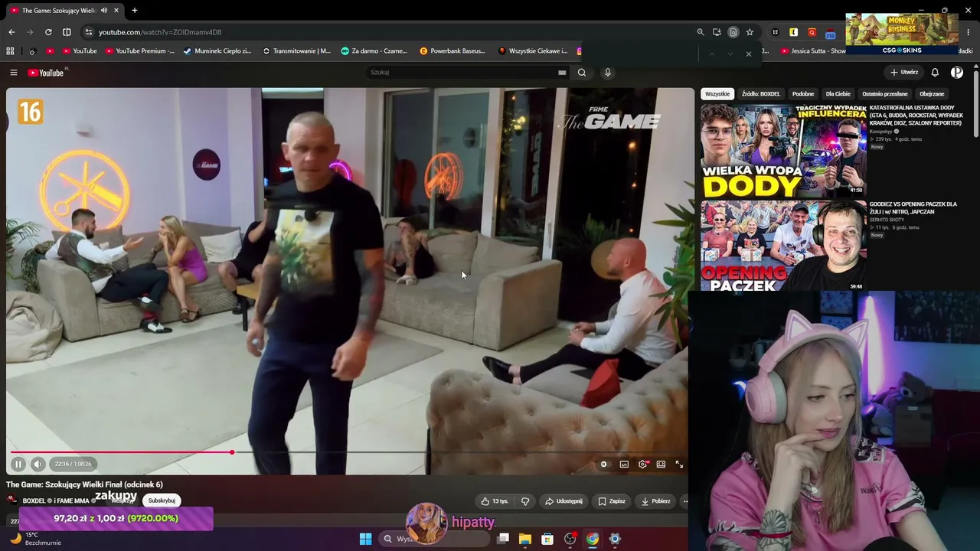Open the Powerbank Baseus bookmark

[452, 51]
